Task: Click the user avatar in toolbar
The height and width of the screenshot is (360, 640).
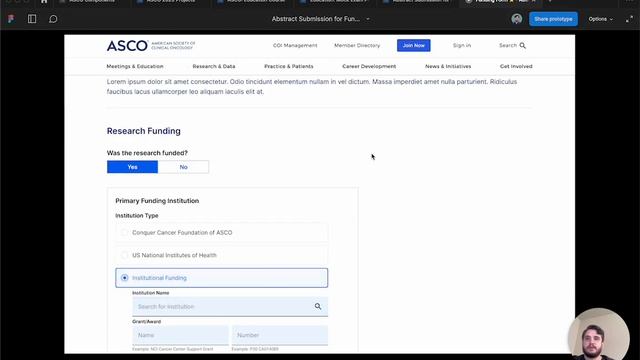Action: pyautogui.click(x=517, y=19)
